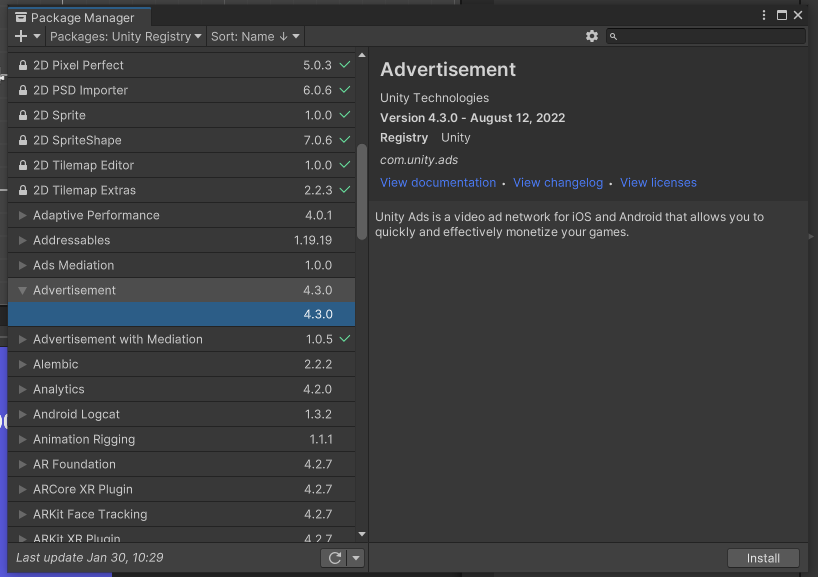Select the 2D SpriteShape package
Image resolution: width=818 pixels, height=577 pixels.
182,140
